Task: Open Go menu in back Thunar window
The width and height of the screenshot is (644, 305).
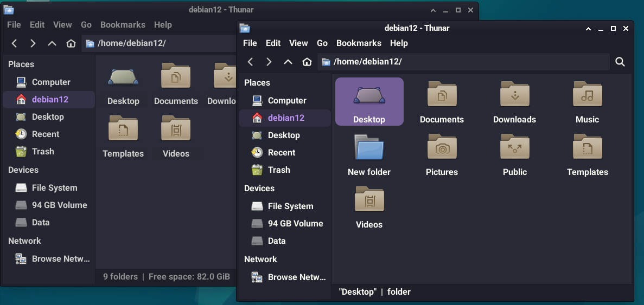Action: tap(86, 24)
